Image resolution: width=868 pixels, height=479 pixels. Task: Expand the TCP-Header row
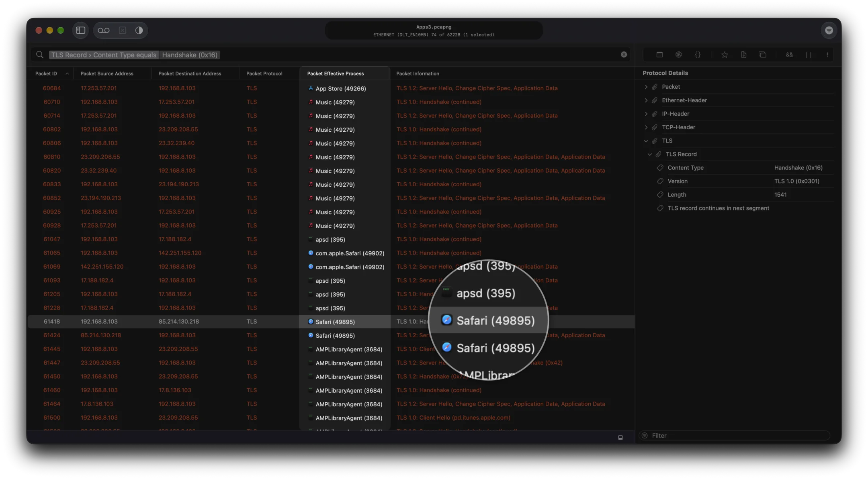646,127
